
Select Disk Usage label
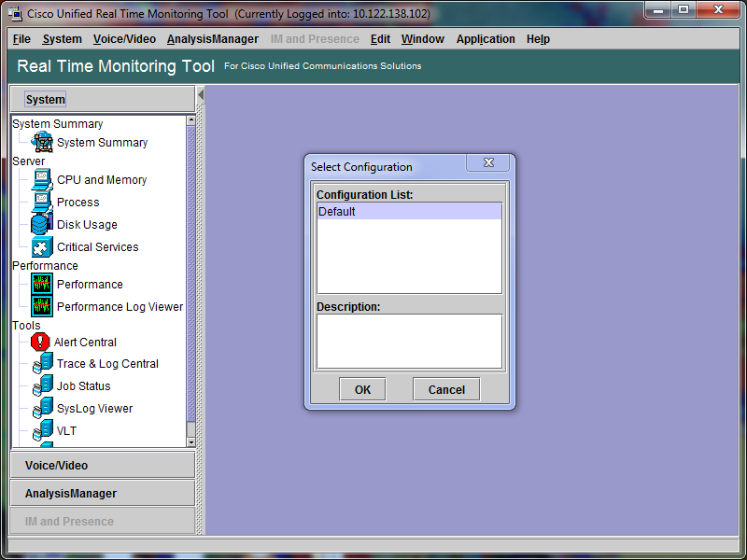pyautogui.click(x=87, y=224)
